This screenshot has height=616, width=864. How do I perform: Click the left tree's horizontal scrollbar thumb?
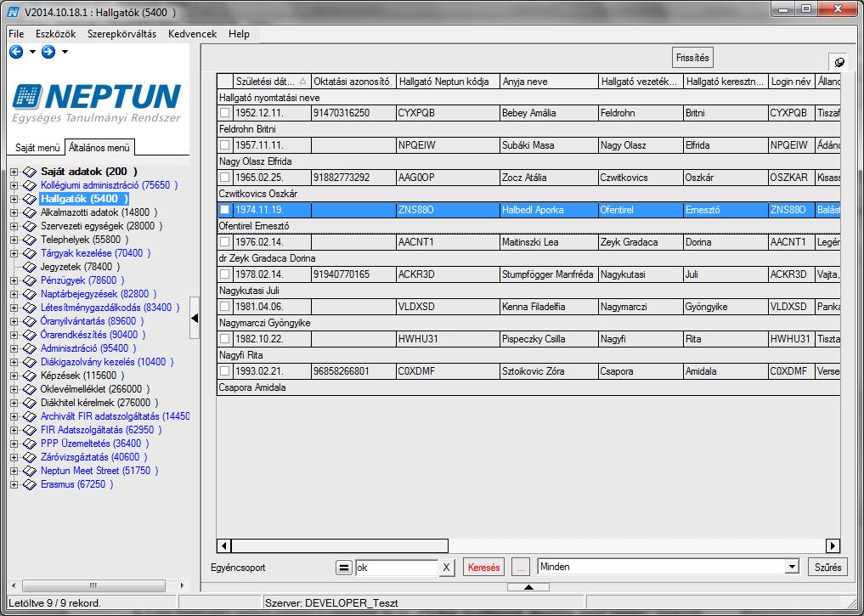tap(93, 585)
